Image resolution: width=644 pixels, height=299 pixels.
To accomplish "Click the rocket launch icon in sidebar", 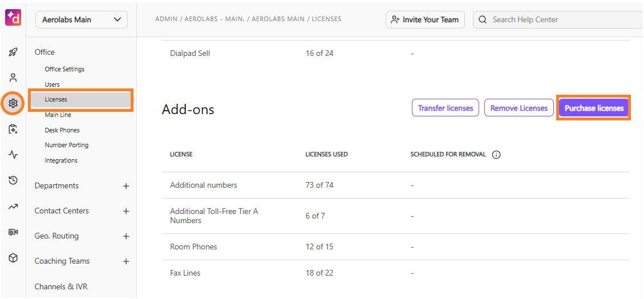I will click(x=13, y=52).
